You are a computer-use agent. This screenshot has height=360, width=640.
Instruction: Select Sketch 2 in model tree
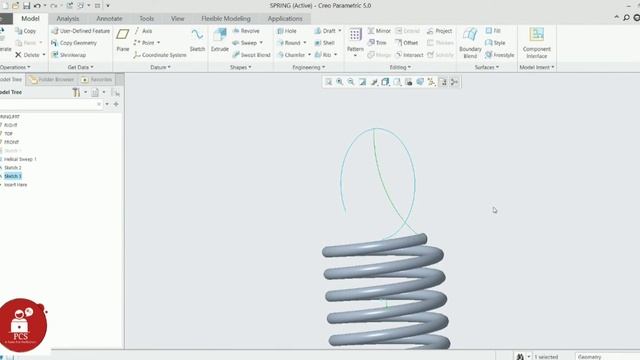click(x=12, y=168)
